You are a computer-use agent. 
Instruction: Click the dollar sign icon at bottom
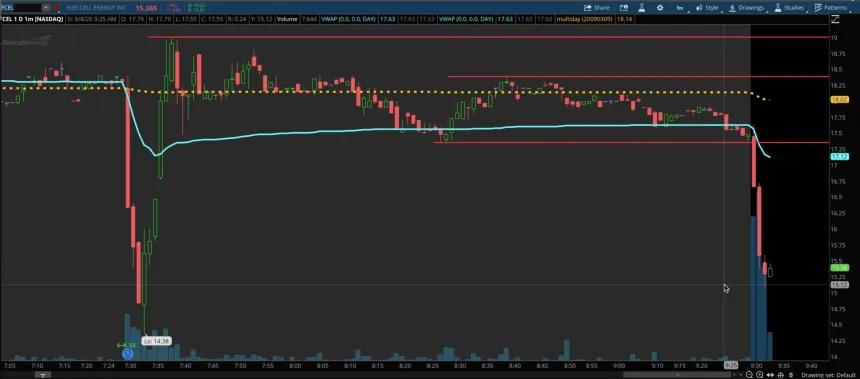[x=790, y=374]
